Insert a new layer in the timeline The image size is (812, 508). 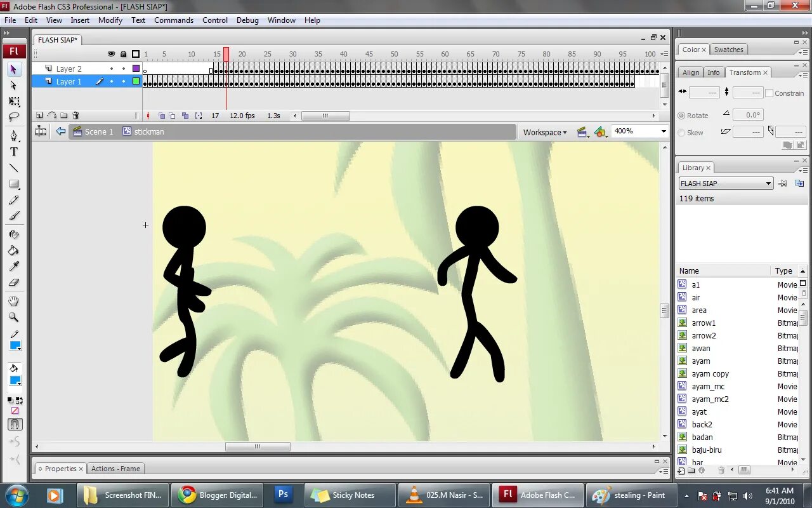(39, 116)
